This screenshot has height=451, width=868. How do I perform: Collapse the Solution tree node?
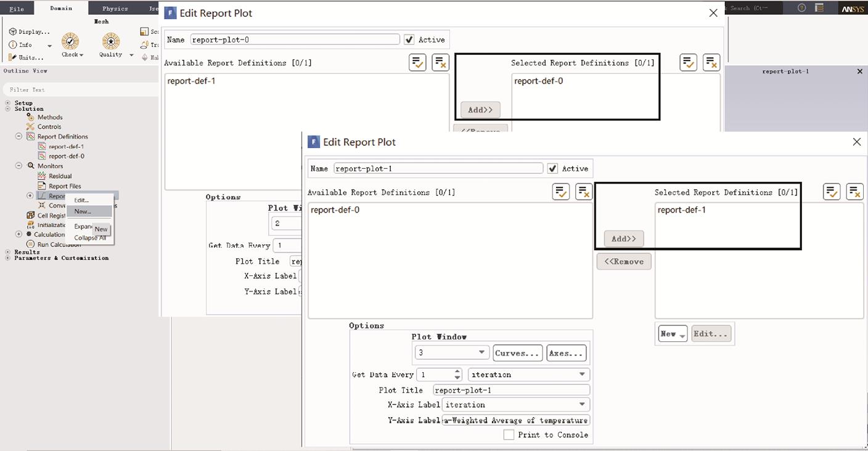[x=8, y=109]
